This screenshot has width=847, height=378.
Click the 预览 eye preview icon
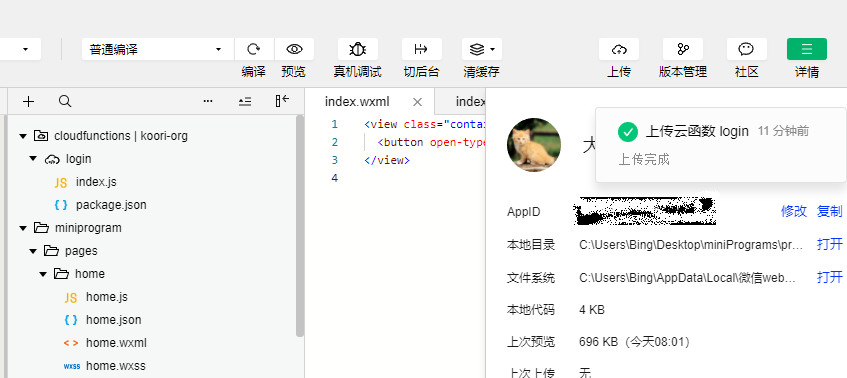(294, 49)
